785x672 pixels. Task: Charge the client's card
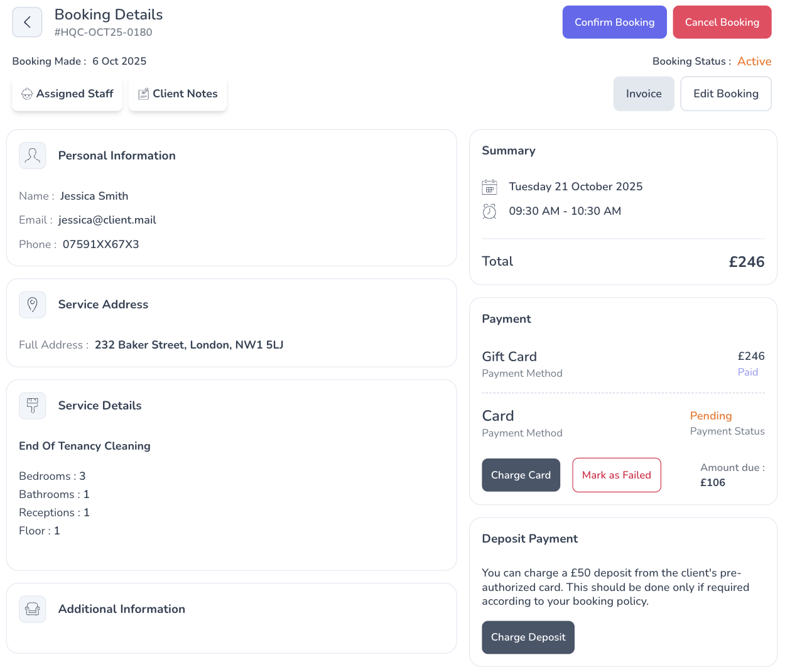pyautogui.click(x=521, y=475)
